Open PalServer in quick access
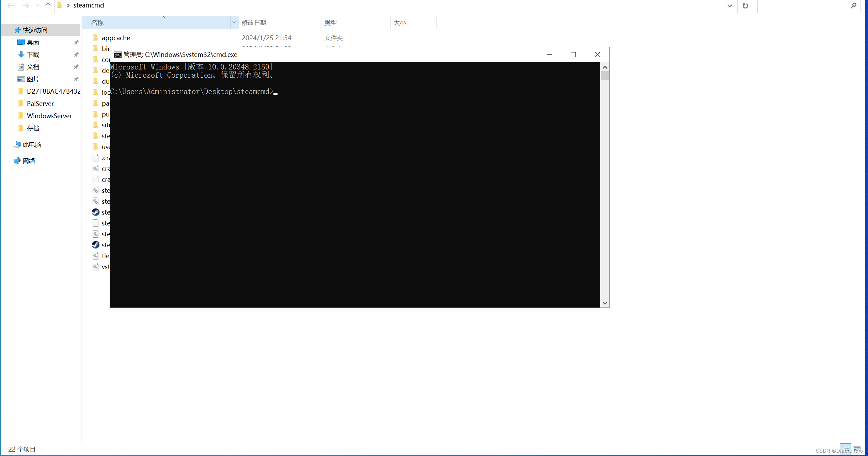This screenshot has width=868, height=456. tap(40, 104)
